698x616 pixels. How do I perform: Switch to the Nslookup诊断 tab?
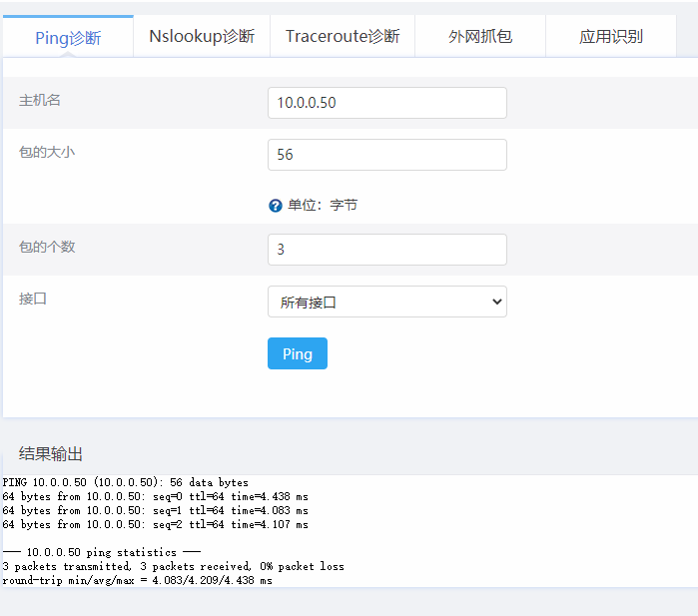point(202,37)
